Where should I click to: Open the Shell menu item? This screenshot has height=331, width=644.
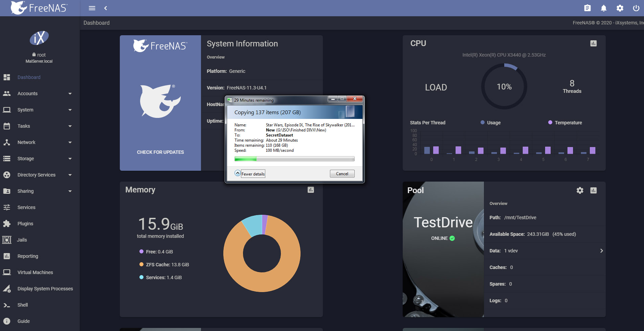23,305
